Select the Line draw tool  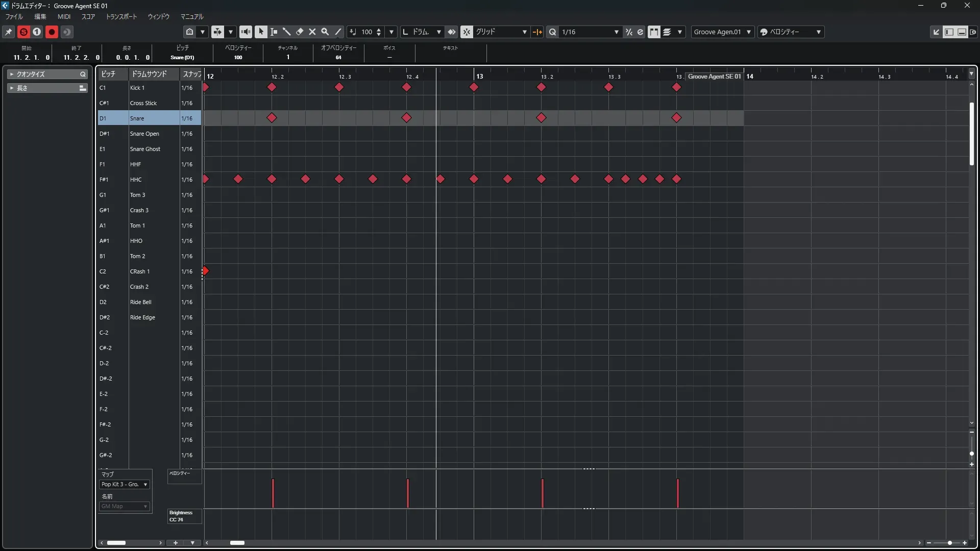pos(338,32)
